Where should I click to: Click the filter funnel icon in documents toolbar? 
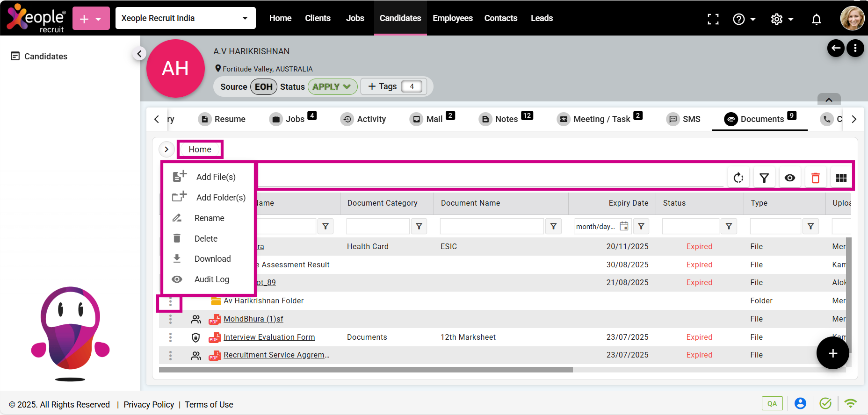(764, 178)
